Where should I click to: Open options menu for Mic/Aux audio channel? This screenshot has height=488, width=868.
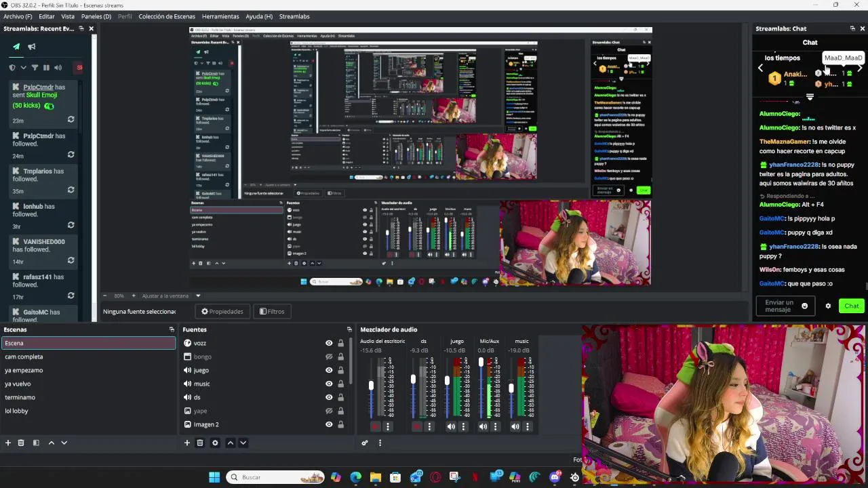[495, 426]
